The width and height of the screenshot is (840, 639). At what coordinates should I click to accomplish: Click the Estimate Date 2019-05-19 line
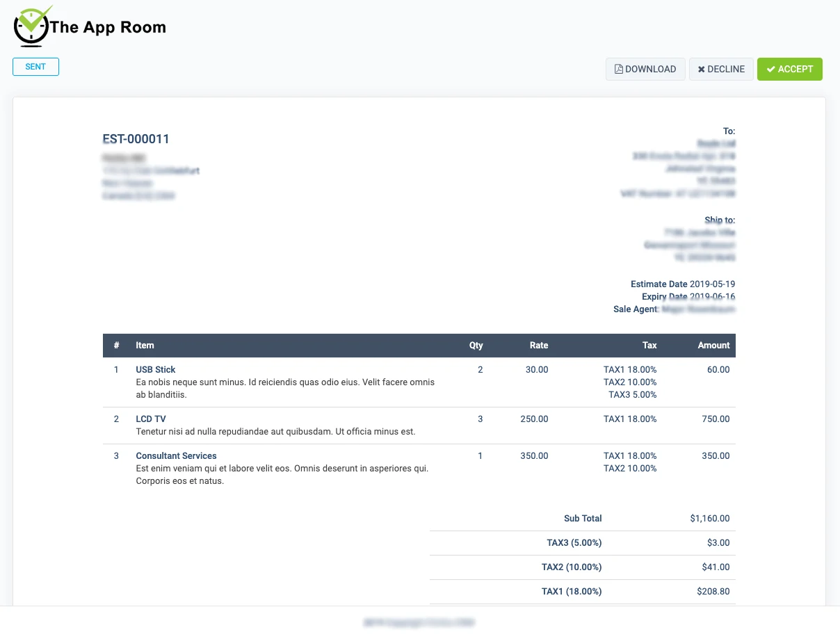683,284
